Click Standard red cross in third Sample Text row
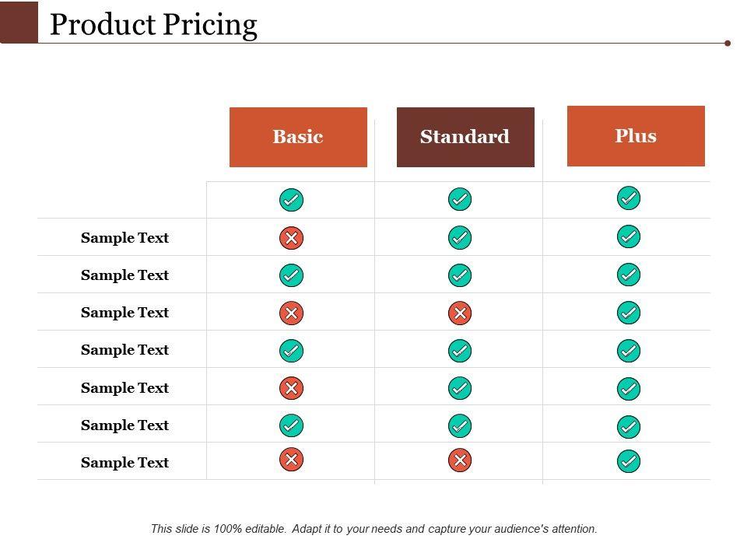The image size is (747, 560). tap(460, 313)
